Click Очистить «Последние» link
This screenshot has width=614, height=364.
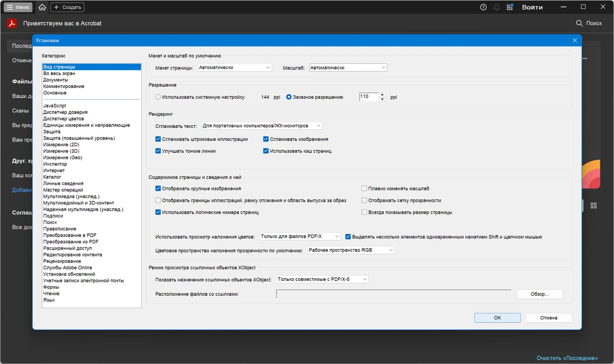click(567, 358)
